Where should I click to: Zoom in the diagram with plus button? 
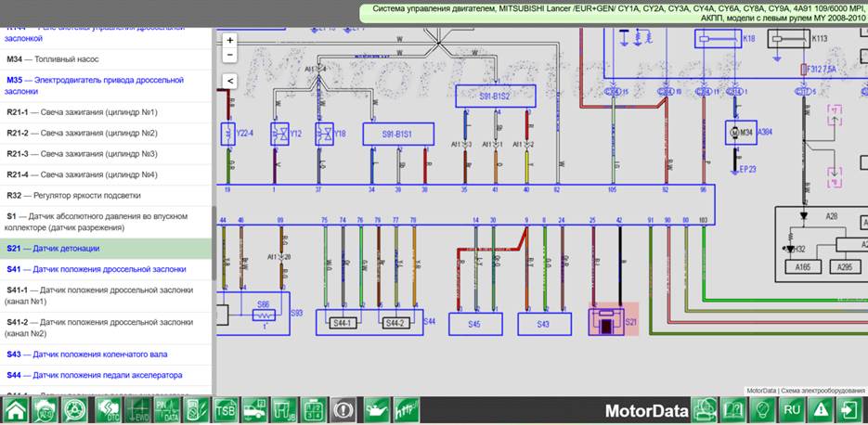[230, 41]
